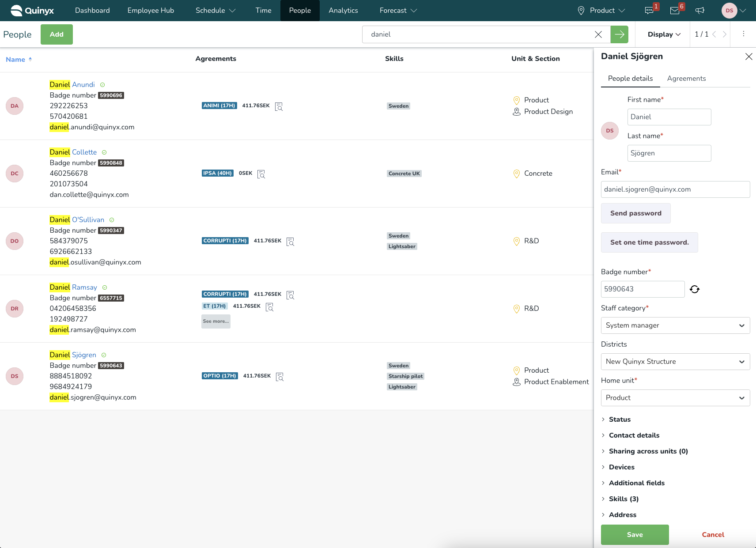
Task: Expand the Status section
Action: click(x=616, y=420)
